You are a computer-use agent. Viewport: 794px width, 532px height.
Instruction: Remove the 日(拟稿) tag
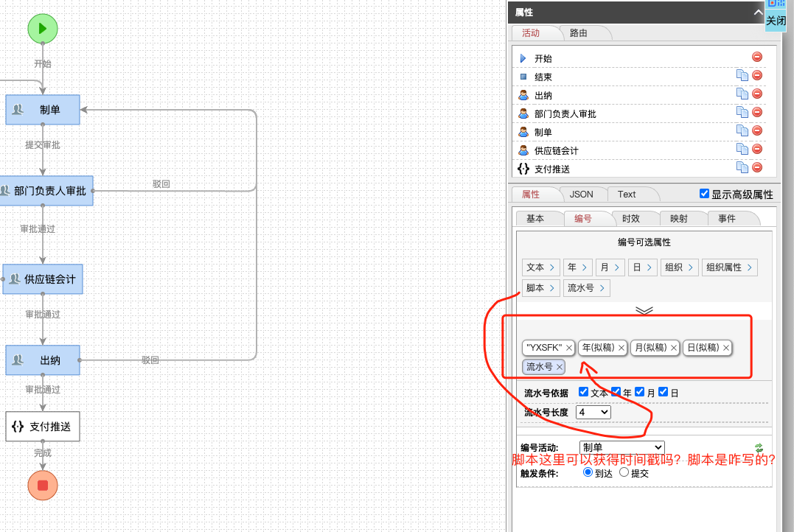coord(726,348)
